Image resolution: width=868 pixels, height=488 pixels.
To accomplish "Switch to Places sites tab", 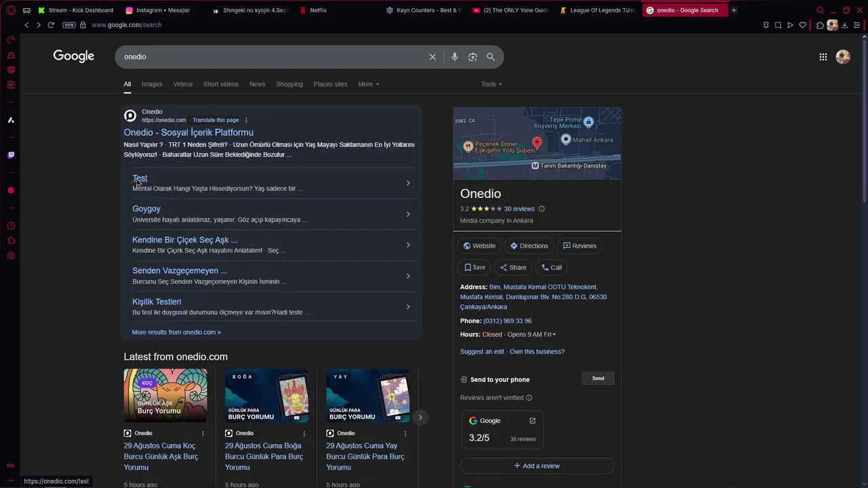I will click(330, 84).
